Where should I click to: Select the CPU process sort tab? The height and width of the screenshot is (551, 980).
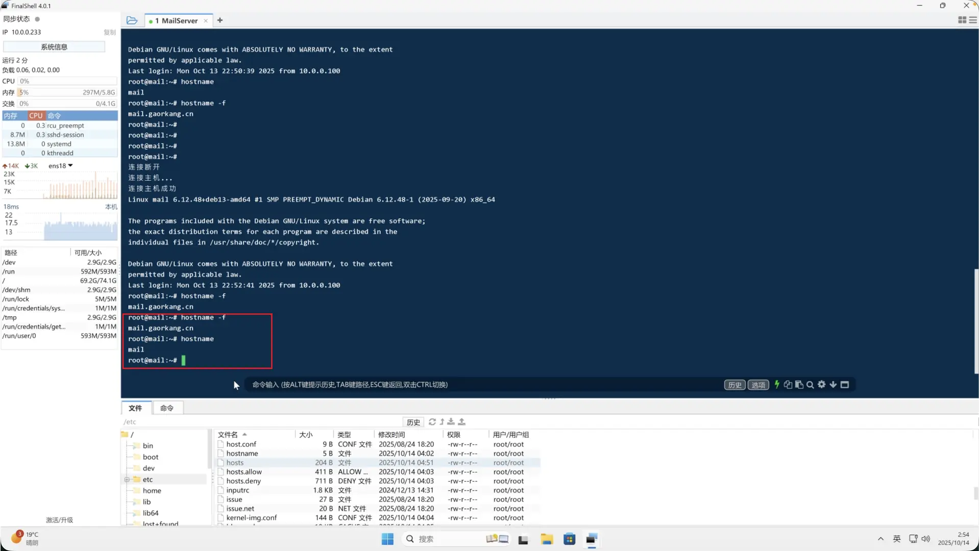click(36, 116)
